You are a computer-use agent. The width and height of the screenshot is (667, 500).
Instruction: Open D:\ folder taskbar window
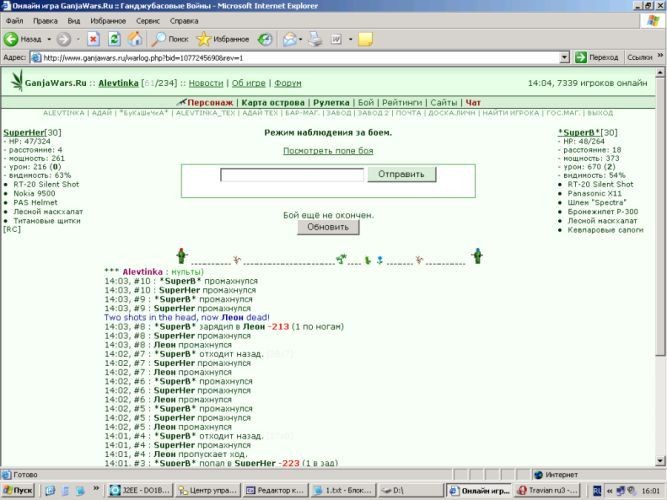(x=410, y=491)
